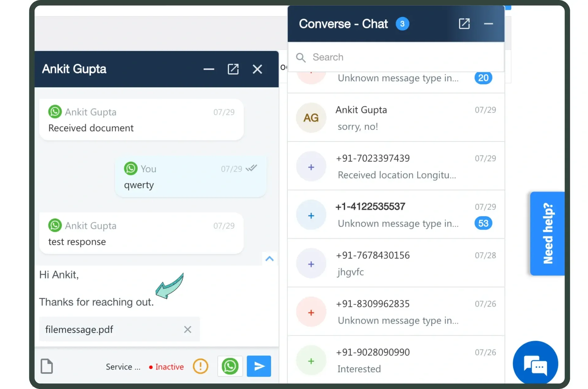The image size is (588, 389).
Task: Click the AG avatar in chat list
Action: [311, 118]
